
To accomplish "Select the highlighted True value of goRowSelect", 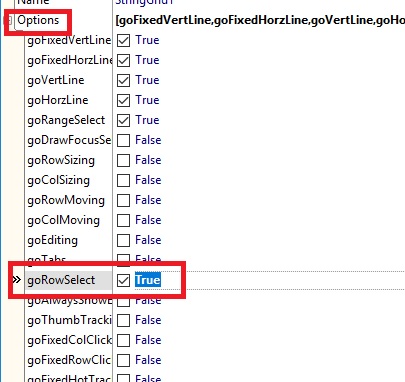I will 148,280.
